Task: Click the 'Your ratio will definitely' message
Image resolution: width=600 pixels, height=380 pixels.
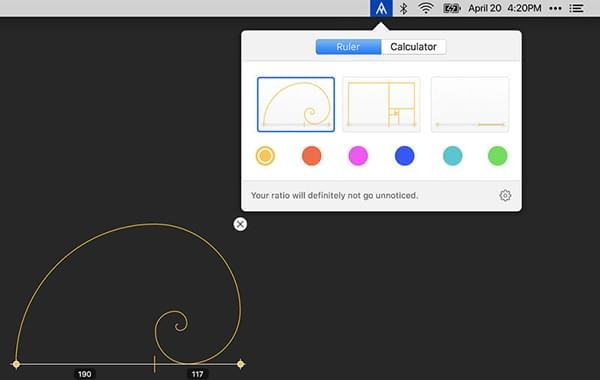Action: [334, 196]
